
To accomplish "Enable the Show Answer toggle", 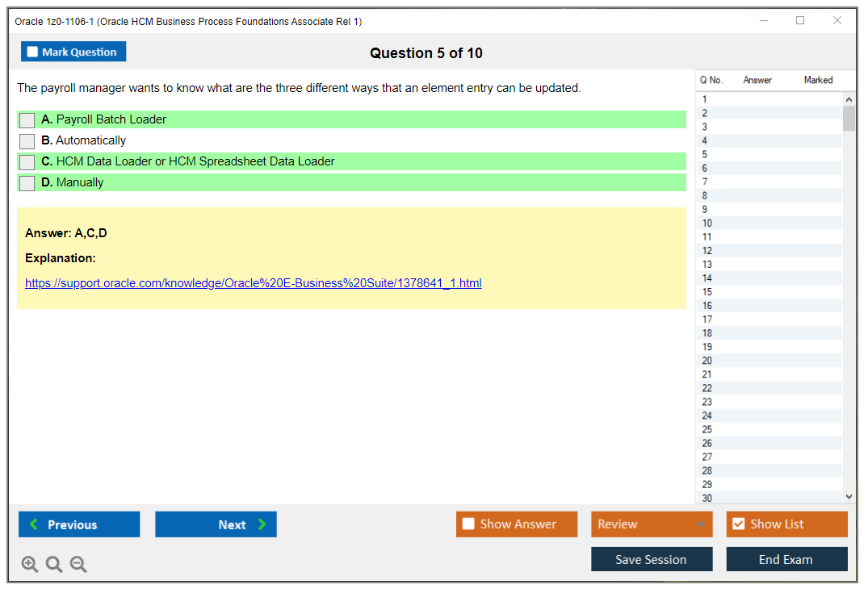I will click(468, 524).
